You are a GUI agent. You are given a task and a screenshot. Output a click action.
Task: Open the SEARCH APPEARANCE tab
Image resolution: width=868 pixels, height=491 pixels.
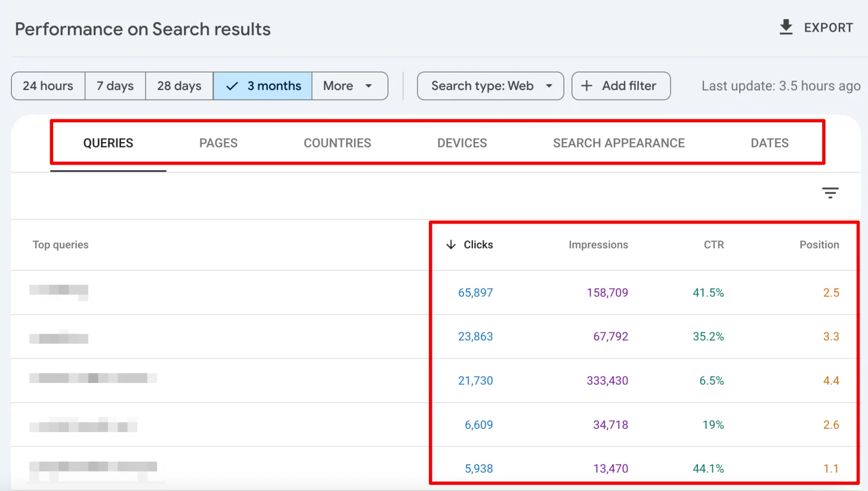tap(618, 143)
